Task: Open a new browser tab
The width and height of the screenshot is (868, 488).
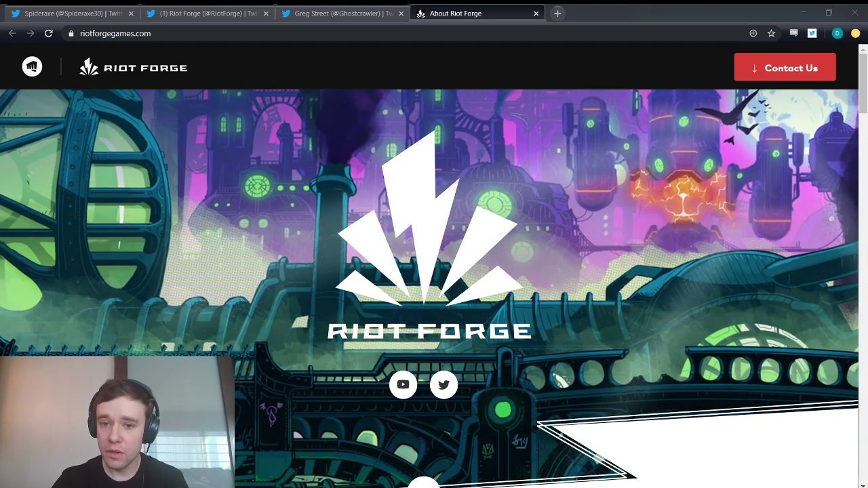Action: pos(557,14)
